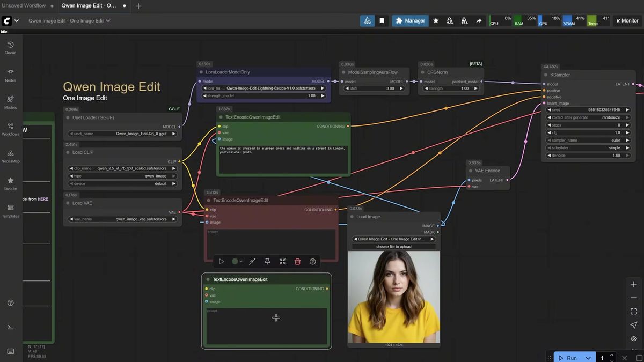Viewport: 644px width, 362px height.
Task: Toggle collapse dot on Load CLIP node
Action: pyautogui.click(x=68, y=152)
